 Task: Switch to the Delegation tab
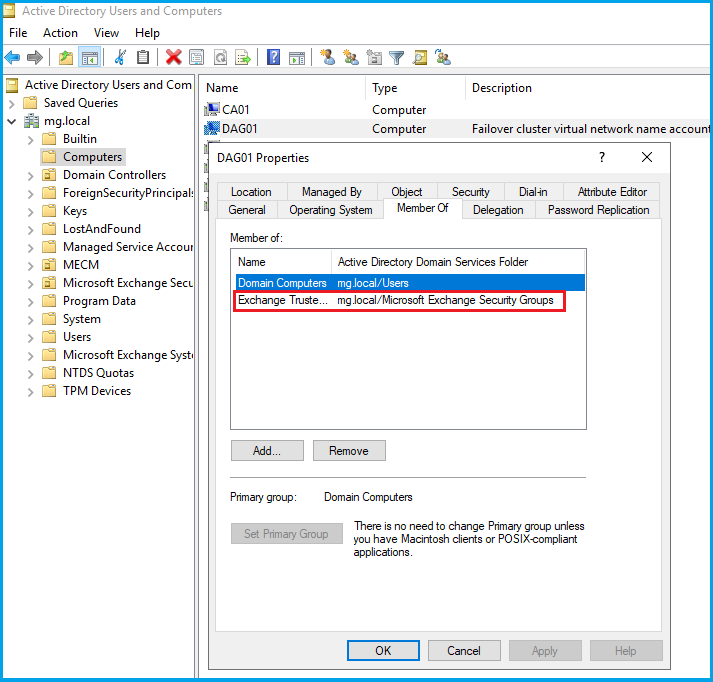pos(498,210)
